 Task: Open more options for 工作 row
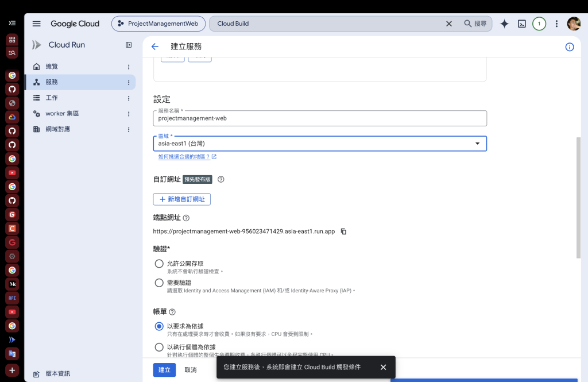129,98
